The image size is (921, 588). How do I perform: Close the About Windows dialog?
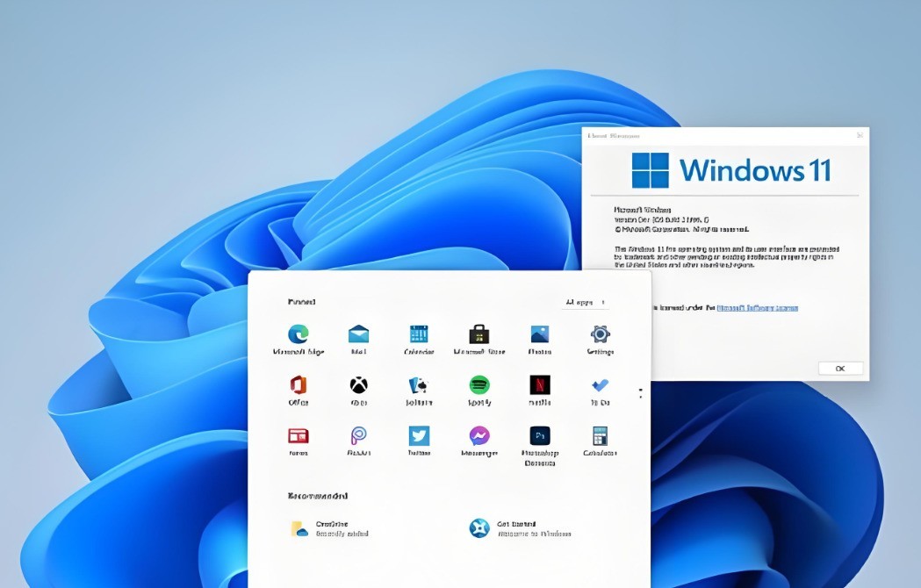click(x=860, y=136)
